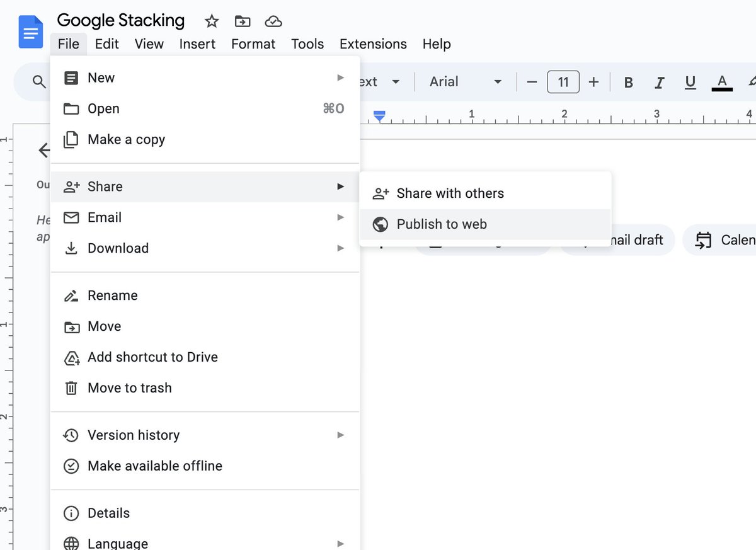Choose Publish to web
This screenshot has width=756, height=550.
[485, 224]
